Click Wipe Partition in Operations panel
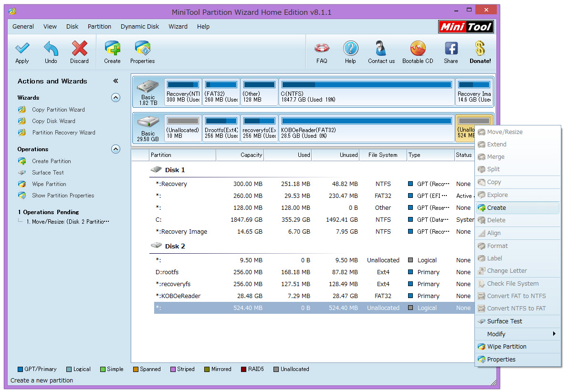The height and width of the screenshot is (392, 567). 49,184
